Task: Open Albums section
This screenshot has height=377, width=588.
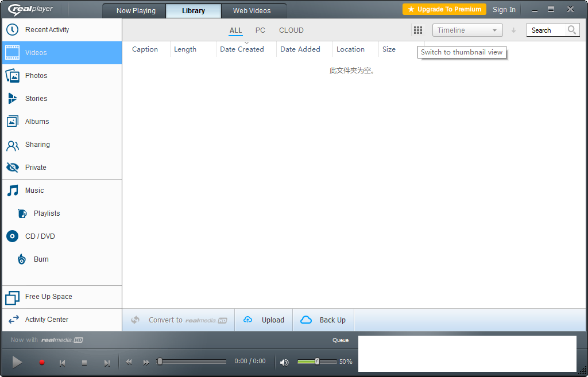Action: click(x=62, y=122)
